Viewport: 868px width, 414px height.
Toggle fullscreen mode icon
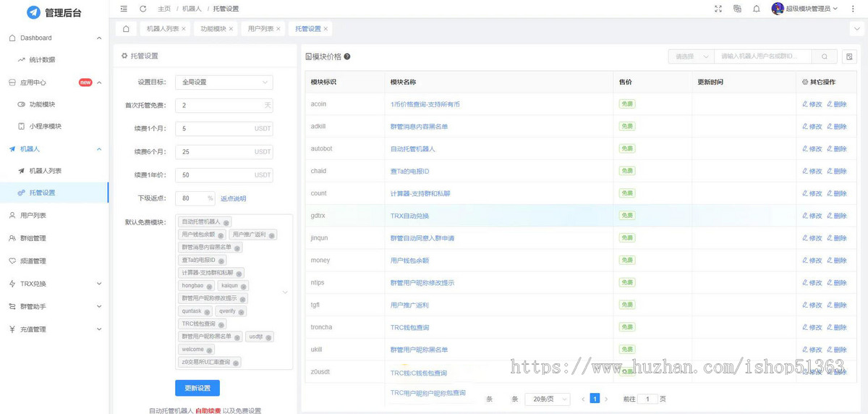(718, 9)
